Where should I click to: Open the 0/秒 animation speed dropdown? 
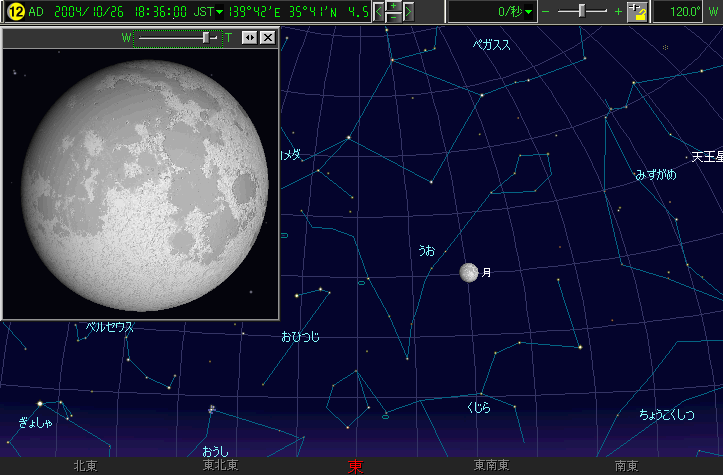[x=492, y=12]
